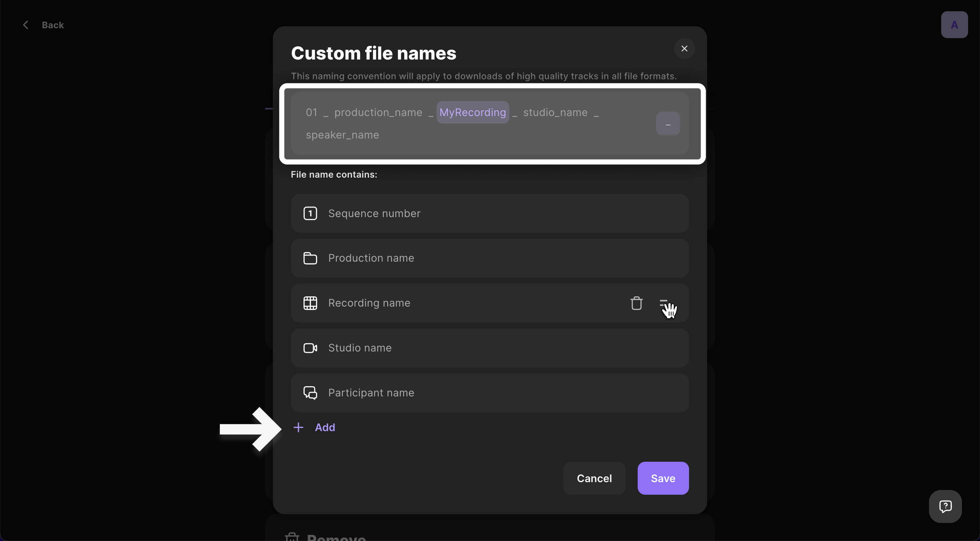Viewport: 980px width, 541px height.
Task: Select the Sequence number row
Action: [x=490, y=213]
